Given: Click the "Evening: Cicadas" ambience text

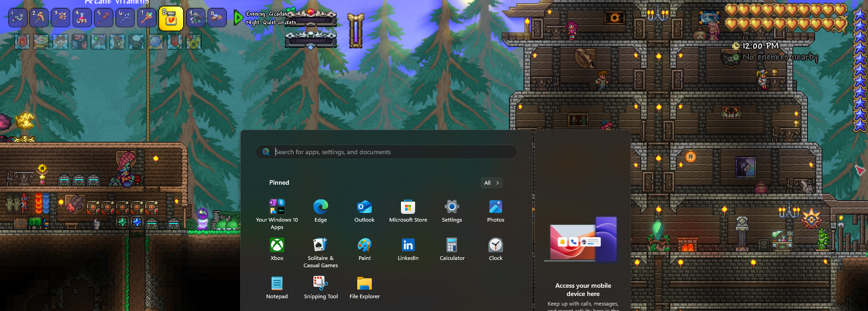Looking at the screenshot, I should (267, 14).
